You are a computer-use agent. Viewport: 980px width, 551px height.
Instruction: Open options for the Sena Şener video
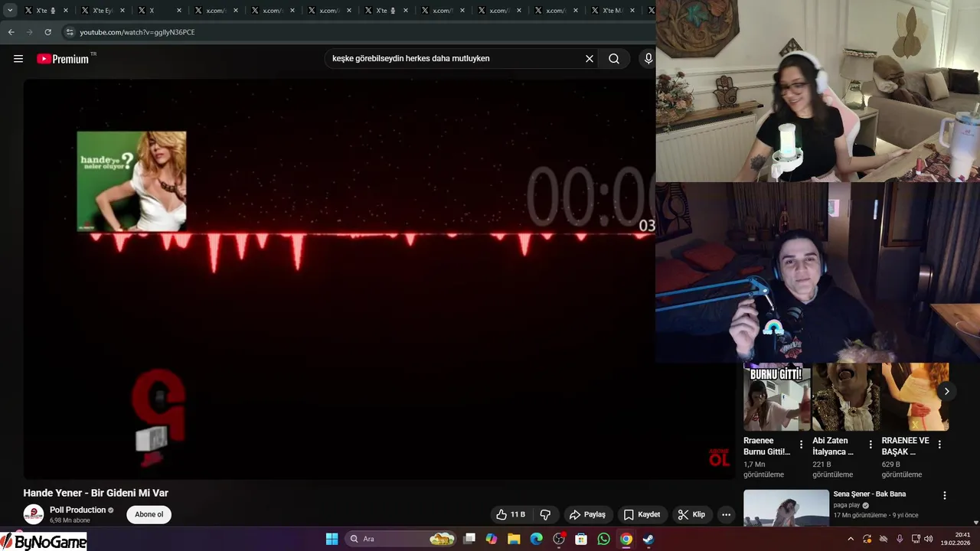(x=945, y=496)
